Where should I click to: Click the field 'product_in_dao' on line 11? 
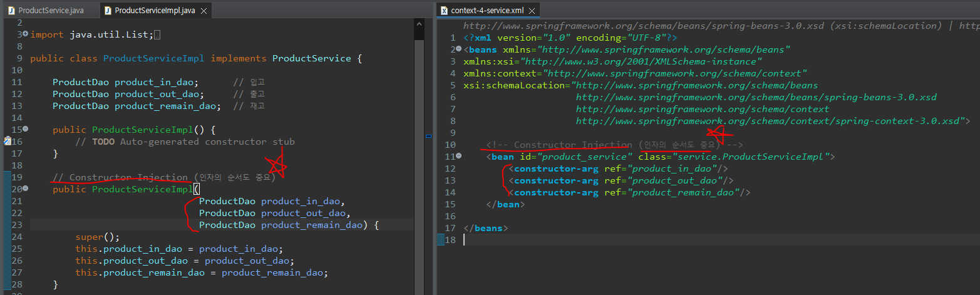click(154, 82)
